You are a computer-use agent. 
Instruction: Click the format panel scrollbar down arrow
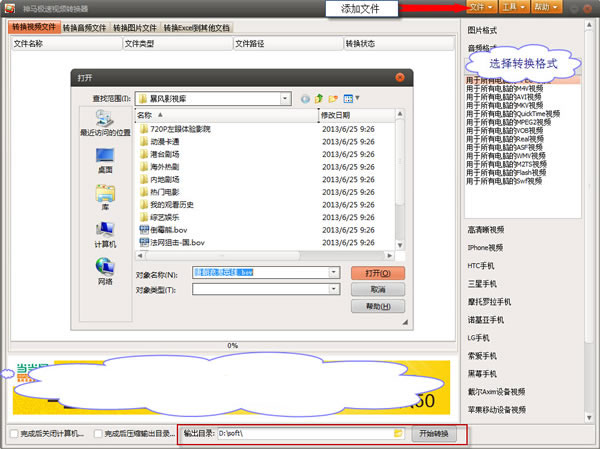click(589, 417)
